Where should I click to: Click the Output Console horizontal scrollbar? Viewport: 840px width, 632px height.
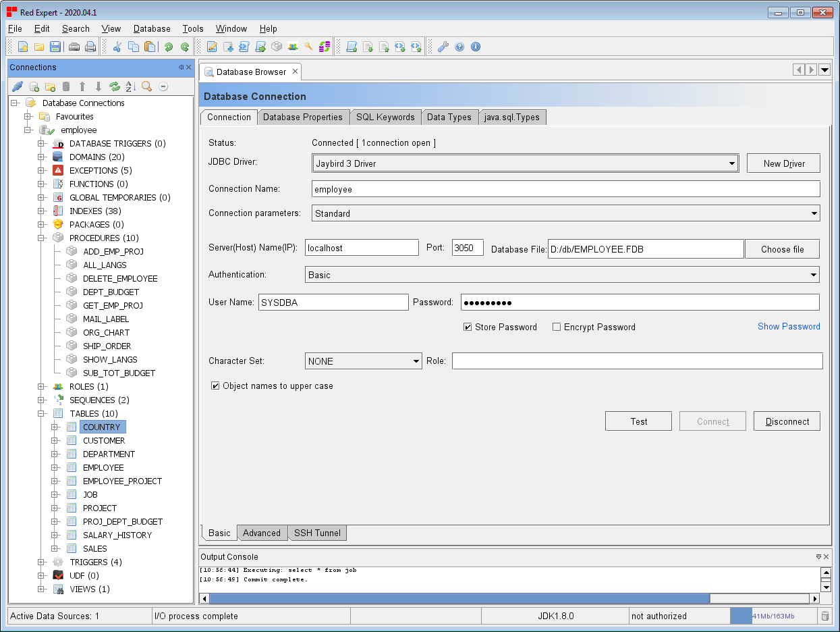(x=459, y=598)
